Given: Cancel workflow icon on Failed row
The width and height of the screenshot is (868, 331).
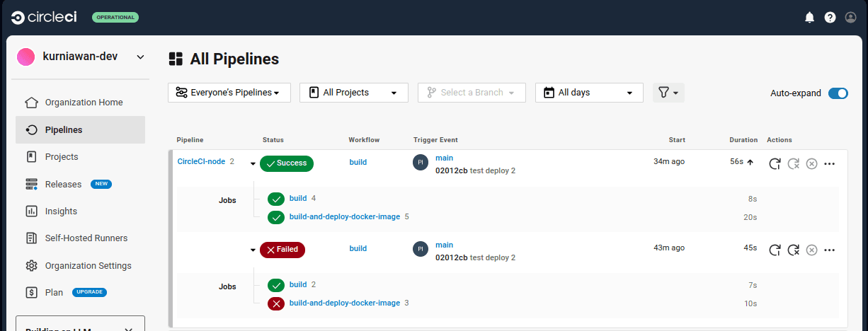Looking at the screenshot, I should pos(812,250).
